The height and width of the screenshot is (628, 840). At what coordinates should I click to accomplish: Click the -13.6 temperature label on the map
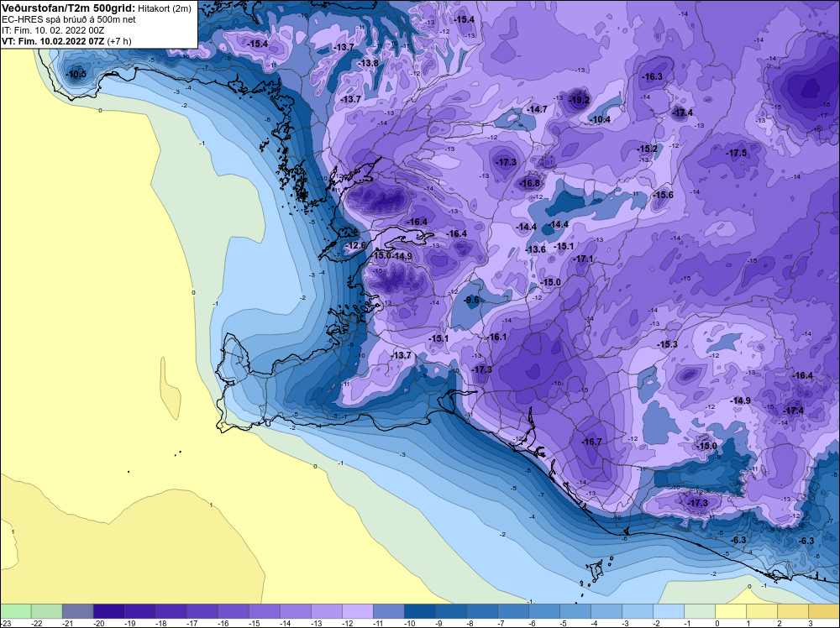535,249
